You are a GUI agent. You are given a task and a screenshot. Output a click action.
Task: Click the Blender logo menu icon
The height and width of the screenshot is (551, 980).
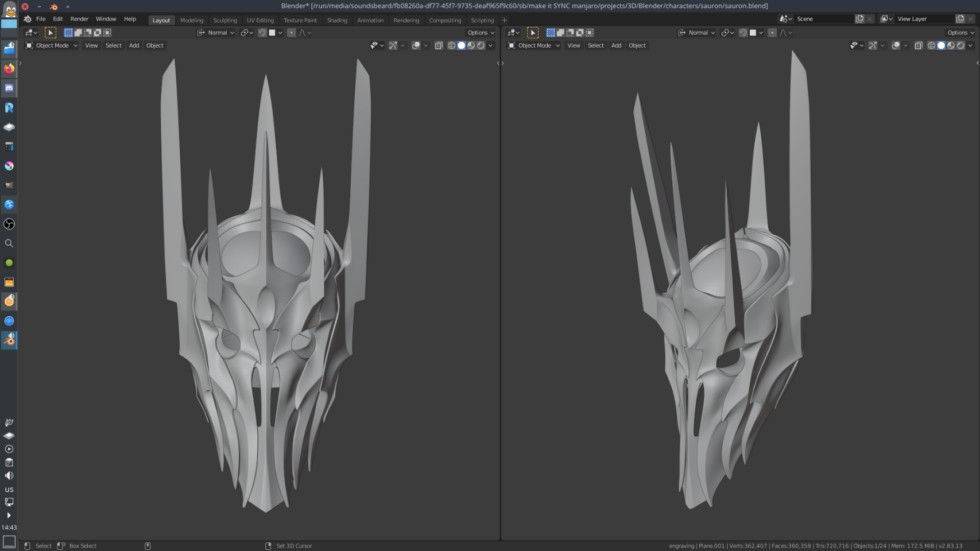27,19
